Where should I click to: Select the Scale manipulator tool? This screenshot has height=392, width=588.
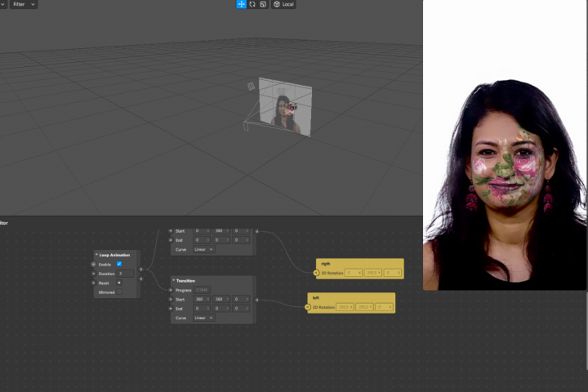coord(263,4)
